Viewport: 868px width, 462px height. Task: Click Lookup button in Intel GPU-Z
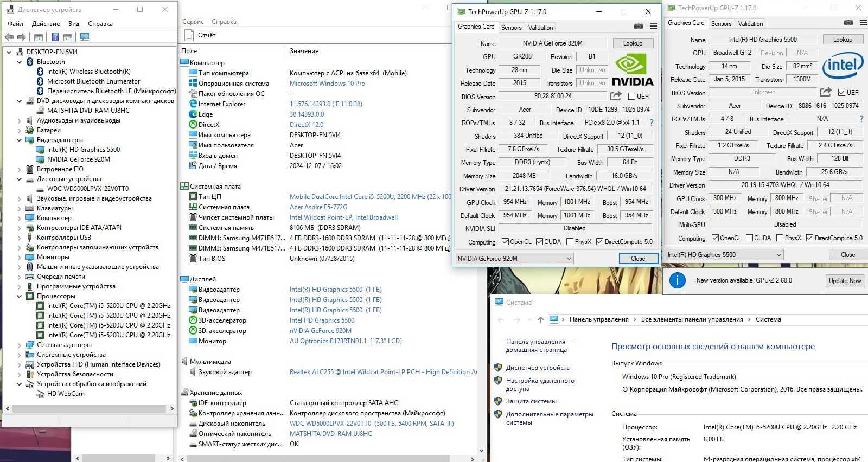[x=843, y=40]
